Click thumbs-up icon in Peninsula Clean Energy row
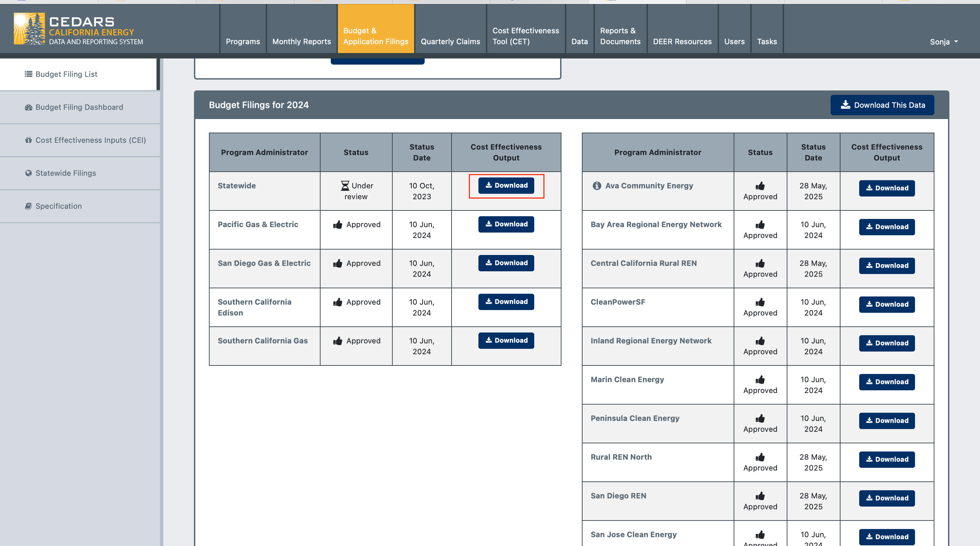This screenshot has height=546, width=980. tap(760, 418)
